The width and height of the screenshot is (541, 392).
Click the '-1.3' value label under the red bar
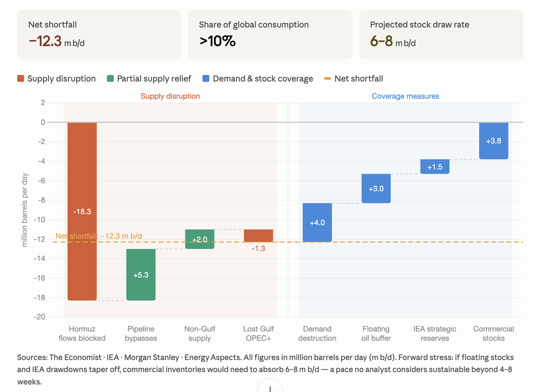tap(258, 248)
